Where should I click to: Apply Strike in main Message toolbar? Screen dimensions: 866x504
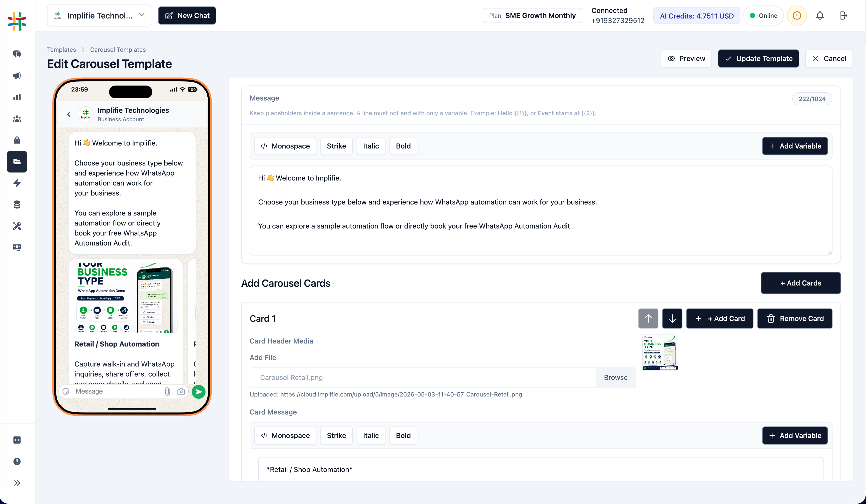click(336, 146)
